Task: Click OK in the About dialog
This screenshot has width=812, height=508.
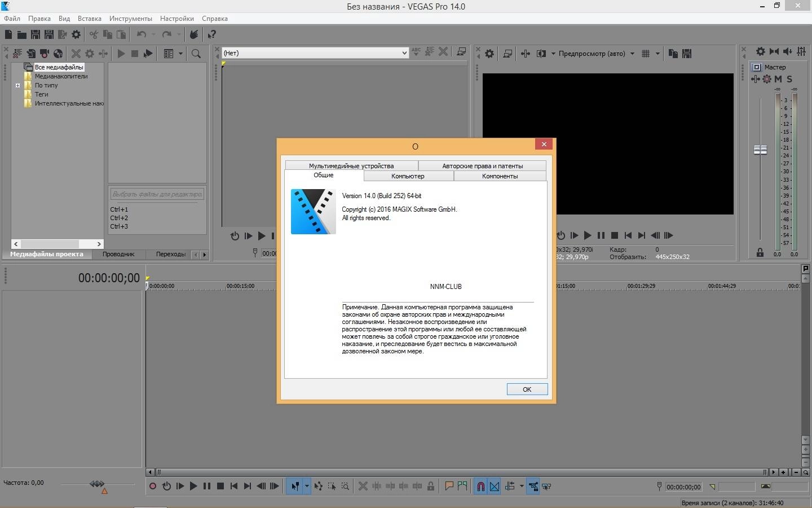Action: point(527,389)
